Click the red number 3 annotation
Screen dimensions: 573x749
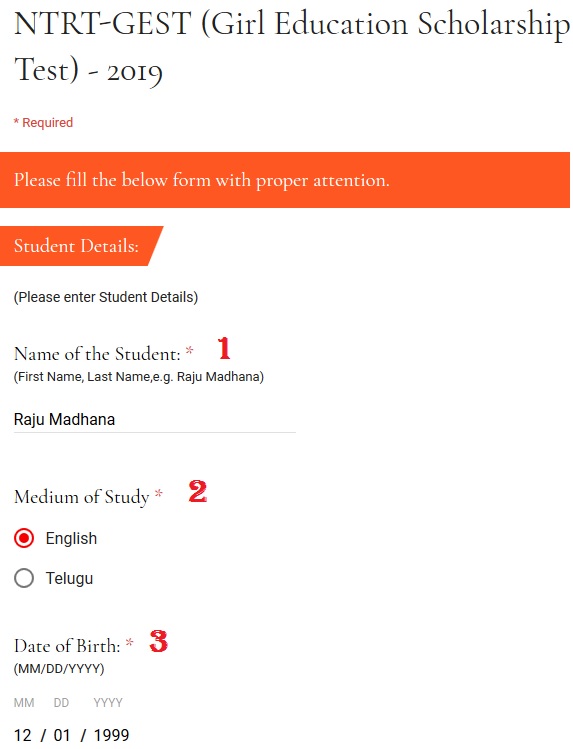(159, 641)
